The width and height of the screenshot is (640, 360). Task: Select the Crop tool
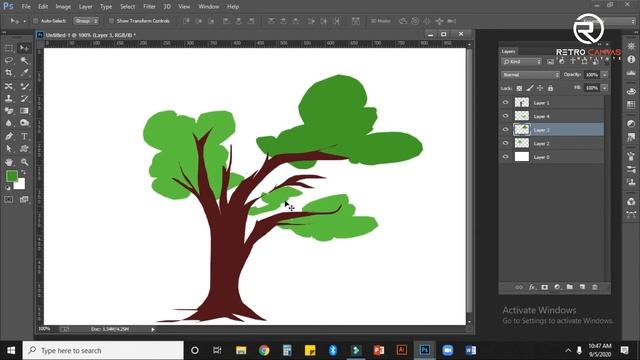point(9,73)
